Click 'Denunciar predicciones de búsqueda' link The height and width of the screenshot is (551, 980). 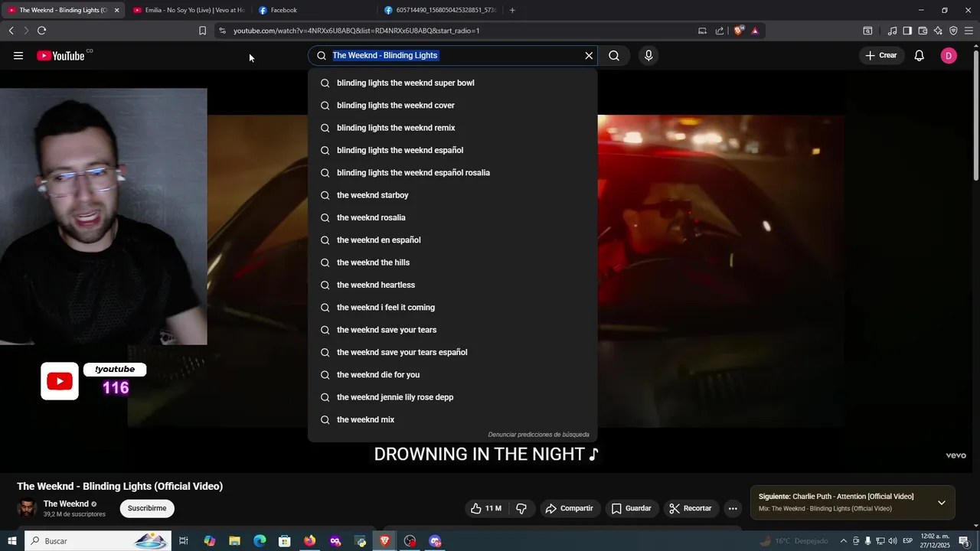tap(538, 435)
